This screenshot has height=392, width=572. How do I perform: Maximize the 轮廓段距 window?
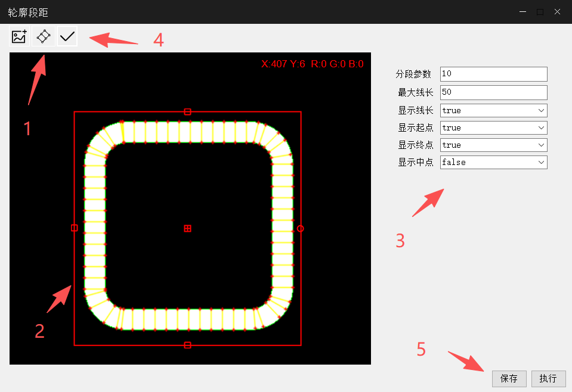540,12
